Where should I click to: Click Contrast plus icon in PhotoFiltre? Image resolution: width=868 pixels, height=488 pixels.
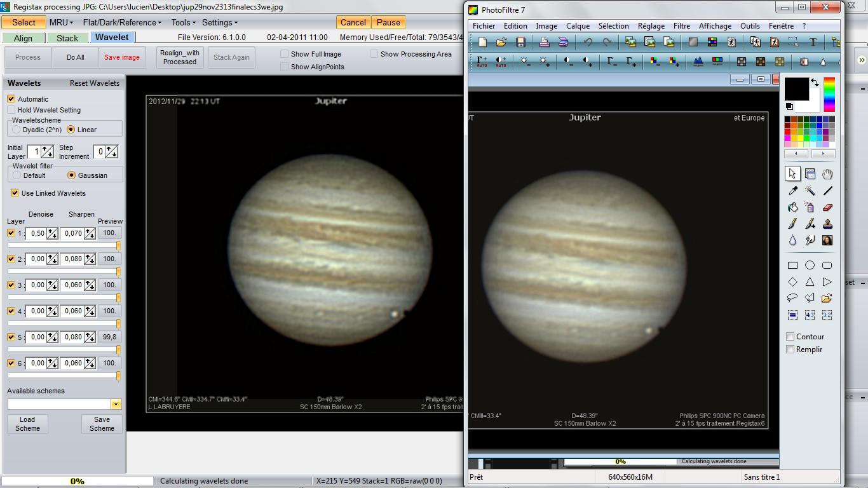pyautogui.click(x=588, y=62)
